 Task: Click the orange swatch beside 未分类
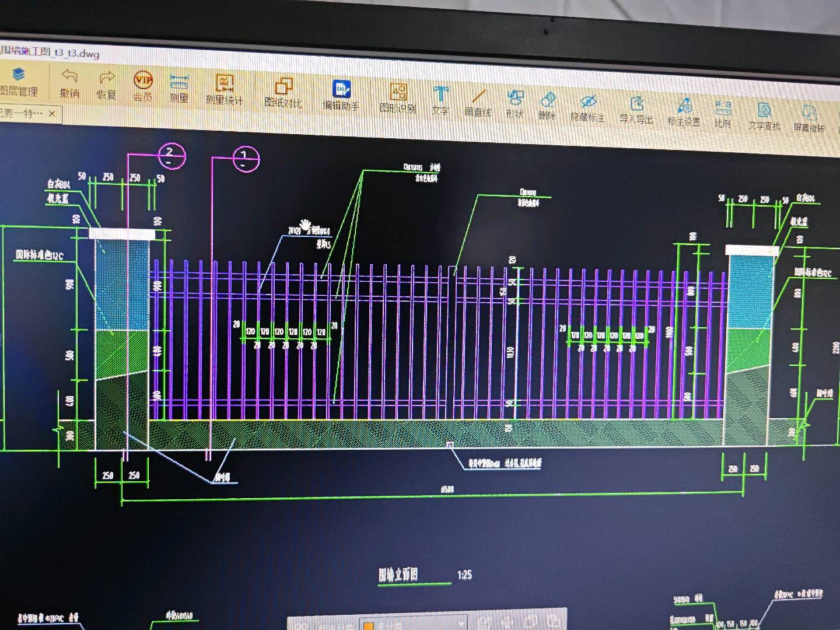point(369,625)
